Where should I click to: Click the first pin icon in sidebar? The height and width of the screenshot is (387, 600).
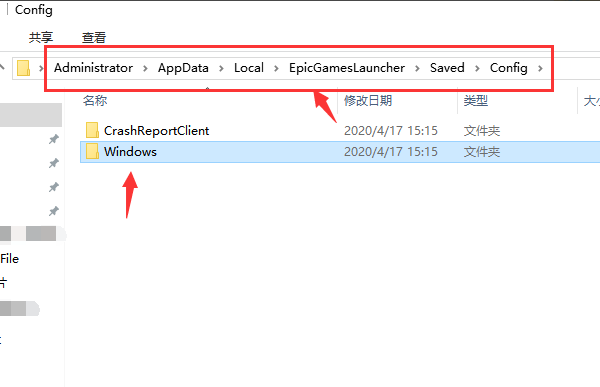pyautogui.click(x=54, y=139)
